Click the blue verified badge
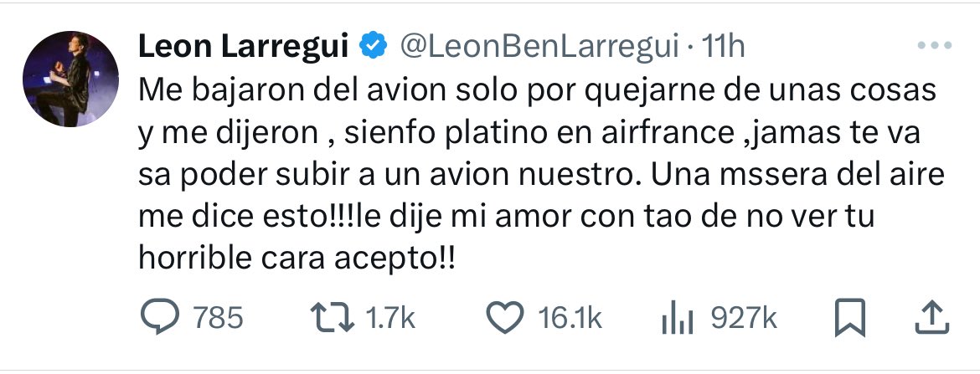This screenshot has width=980, height=374. [372, 49]
